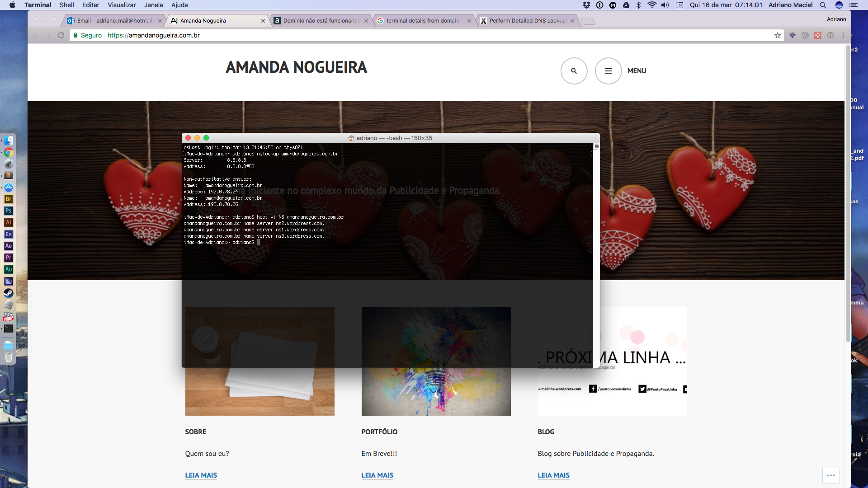Open the PCSXR emulator dock icon
Viewport: 868px width, 488px height.
point(9,317)
